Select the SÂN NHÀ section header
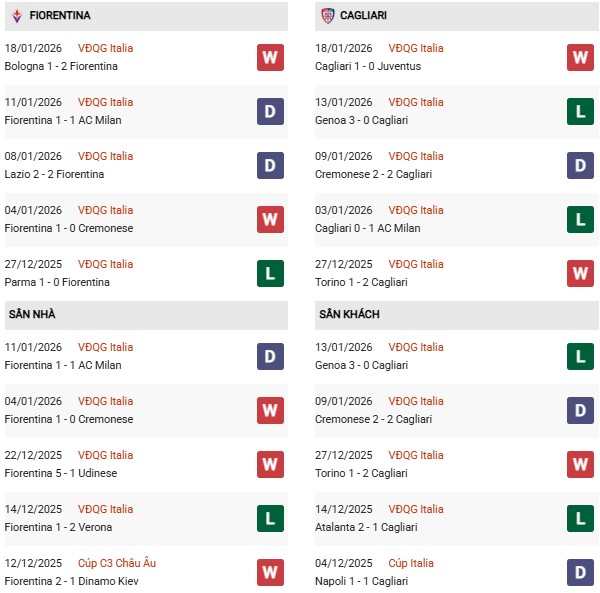The image size is (600, 593). click(32, 314)
